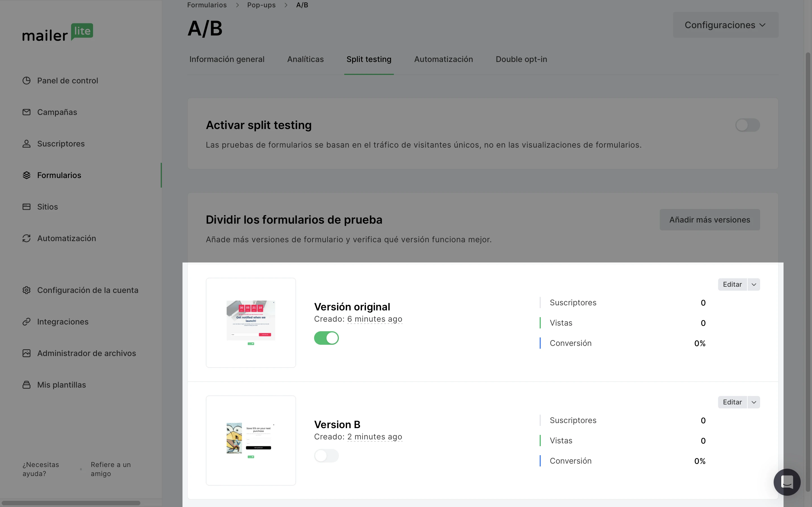Image resolution: width=812 pixels, height=507 pixels.
Task: Expand the arrow next to Version B Editar
Action: pyautogui.click(x=754, y=402)
